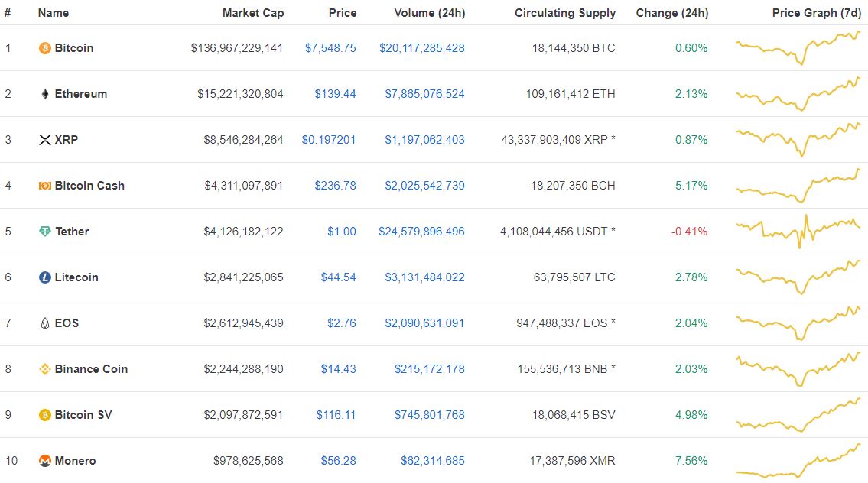The image size is (868, 483).
Task: Open the Bitcoin Cash name link
Action: pyautogui.click(x=89, y=186)
